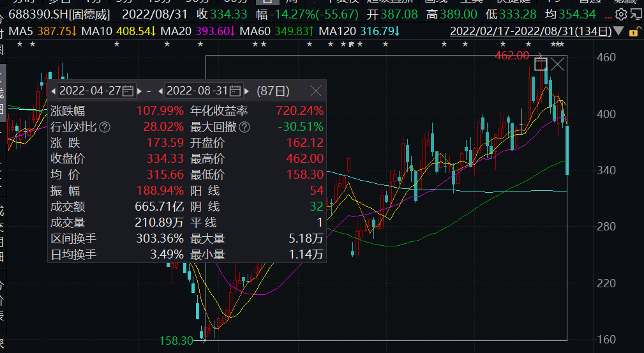The width and height of the screenshot is (644, 353).
Task: Click the pop-out window icon beside the gear
Action: (635, 15)
